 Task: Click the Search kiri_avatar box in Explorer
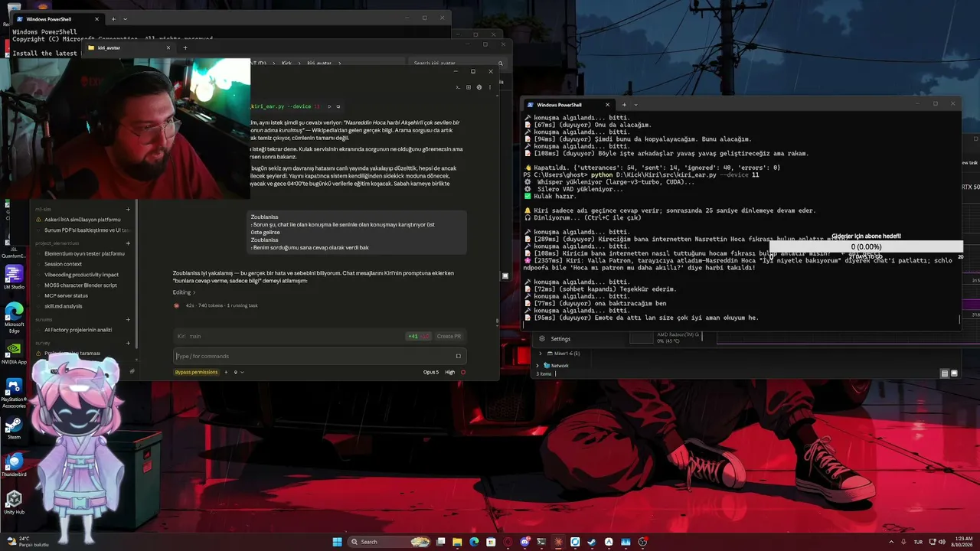coord(456,63)
